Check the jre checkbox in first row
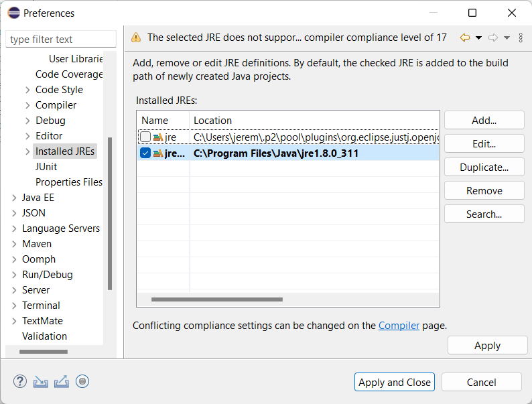This screenshot has width=532, height=404. [145, 137]
